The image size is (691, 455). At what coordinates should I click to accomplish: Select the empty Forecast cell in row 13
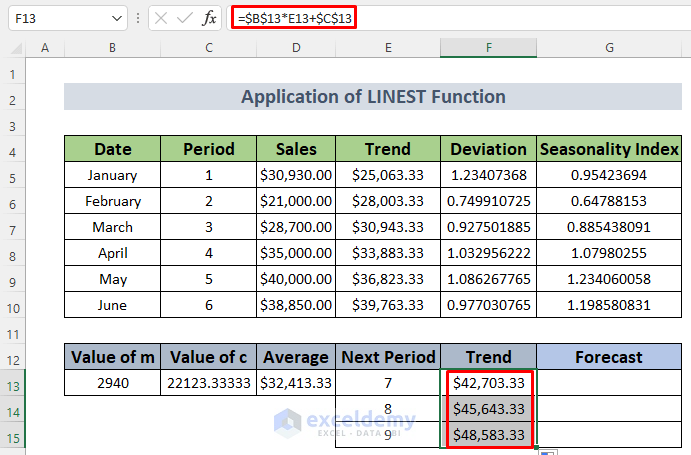point(608,383)
